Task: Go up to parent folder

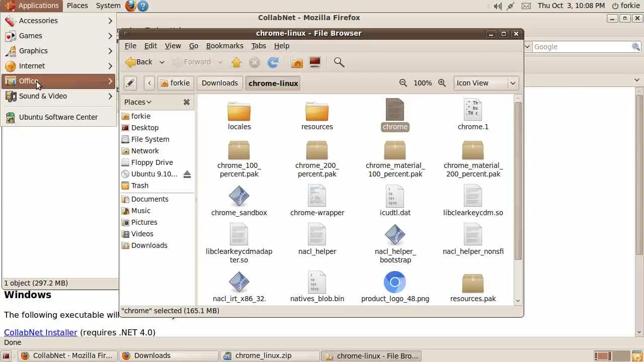Action: point(236,62)
